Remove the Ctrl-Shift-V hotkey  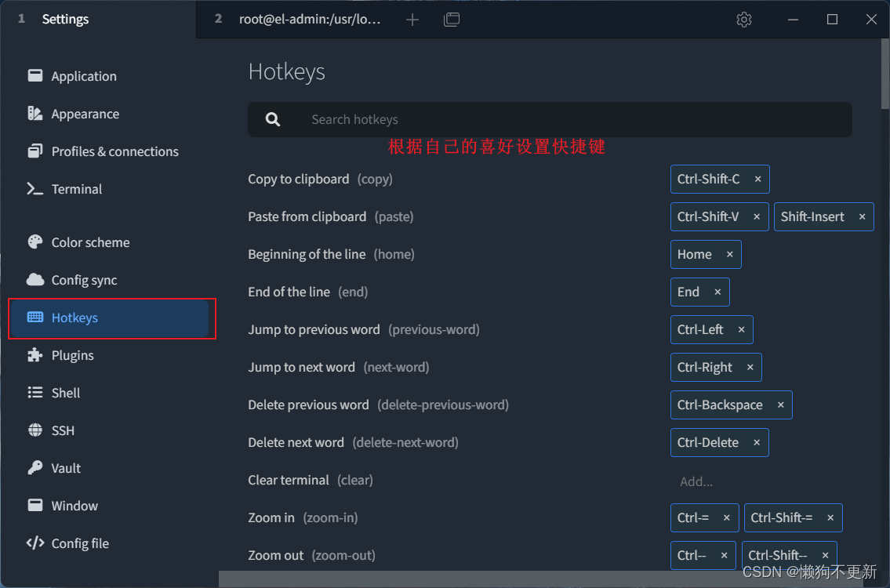tap(757, 217)
